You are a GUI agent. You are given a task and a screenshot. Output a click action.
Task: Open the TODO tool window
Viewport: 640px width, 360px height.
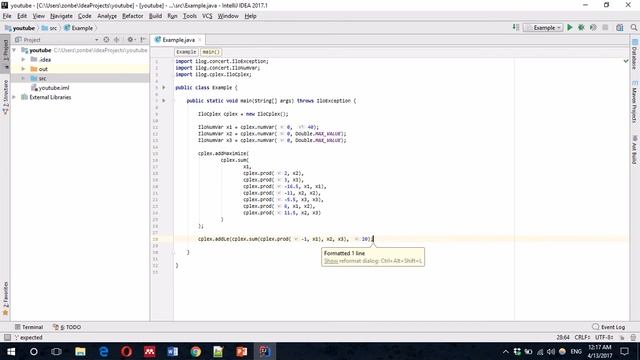pos(67,327)
